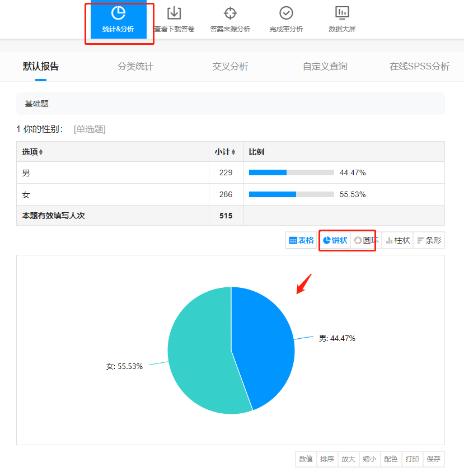
Task: Open 数据大屏 using the screen icon
Action: [x=342, y=12]
